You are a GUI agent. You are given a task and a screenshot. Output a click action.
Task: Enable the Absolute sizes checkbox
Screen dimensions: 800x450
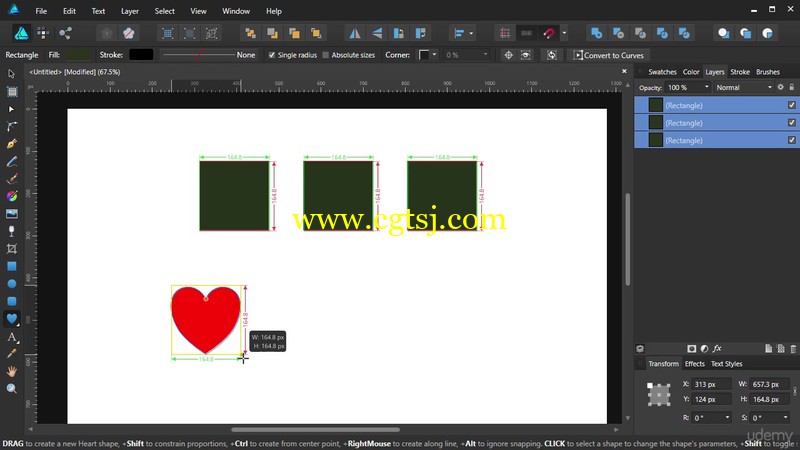326,55
